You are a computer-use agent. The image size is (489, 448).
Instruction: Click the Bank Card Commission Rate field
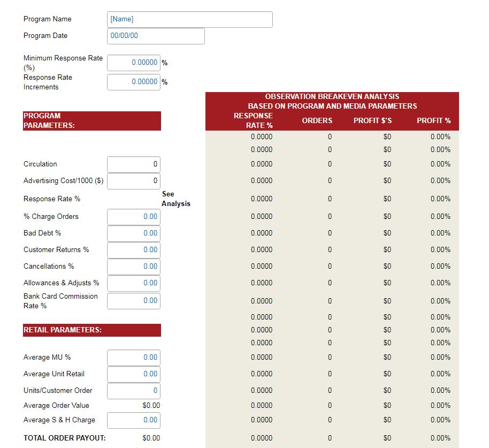pos(133,301)
